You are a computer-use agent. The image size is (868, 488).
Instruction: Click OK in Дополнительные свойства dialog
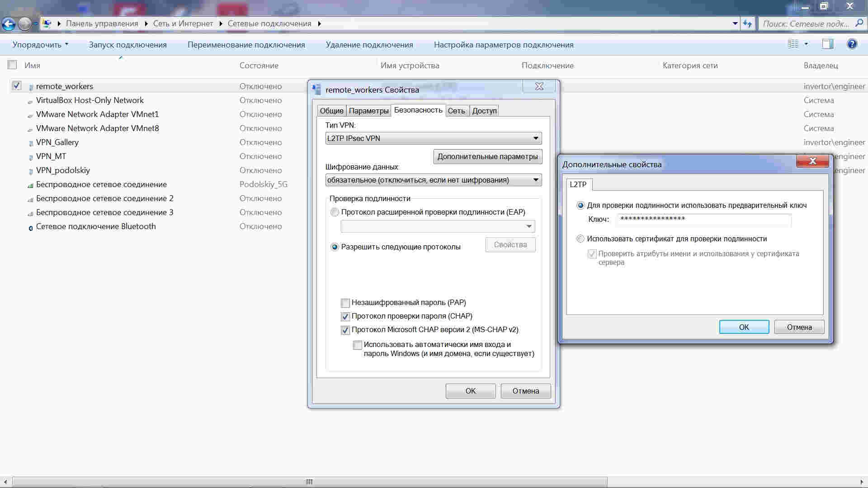coord(744,327)
